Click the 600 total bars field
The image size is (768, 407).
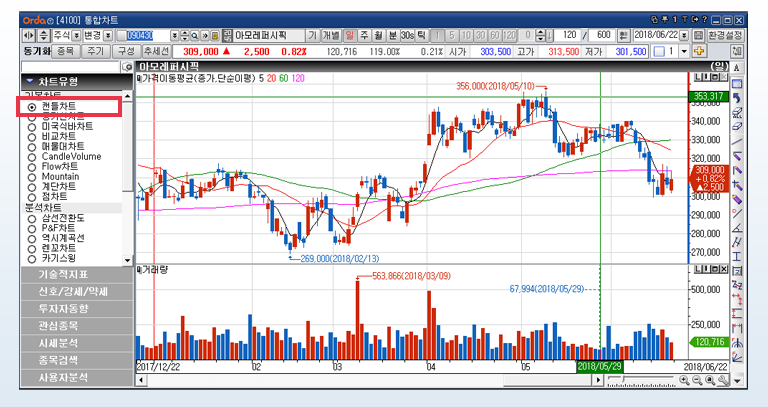point(603,35)
